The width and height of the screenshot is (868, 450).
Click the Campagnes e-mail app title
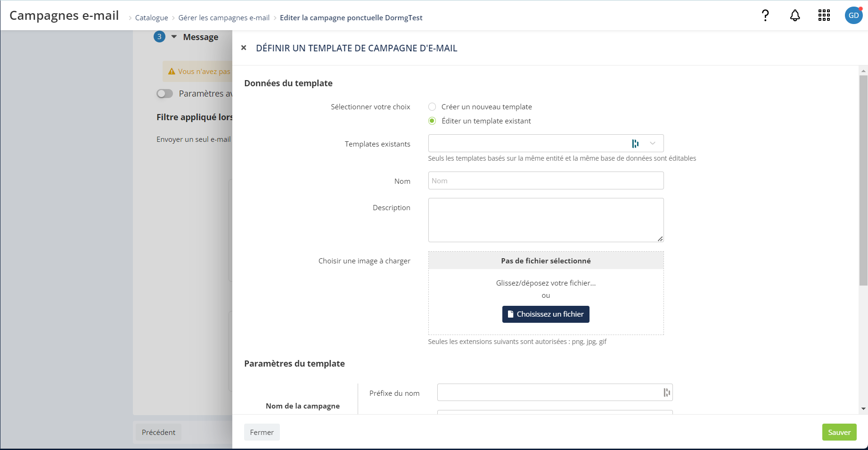coord(64,16)
